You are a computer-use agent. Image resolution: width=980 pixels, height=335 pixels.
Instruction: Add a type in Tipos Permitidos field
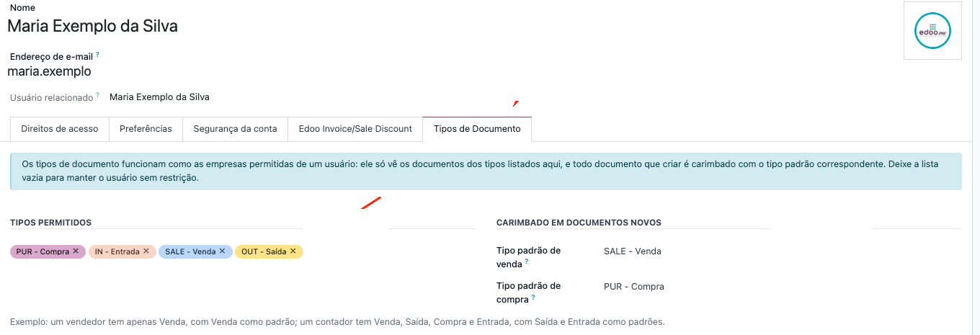(389, 251)
